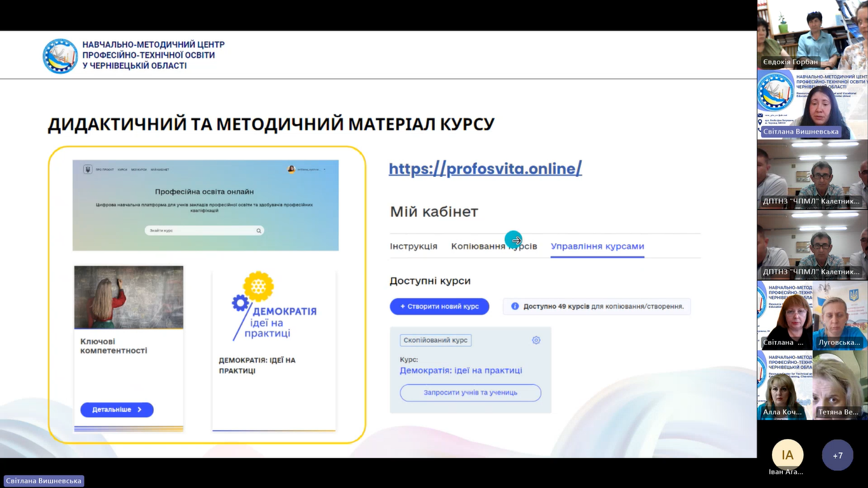This screenshot has width=868, height=488.
Task: Open the user account dropdown arrow
Action: coord(324,170)
